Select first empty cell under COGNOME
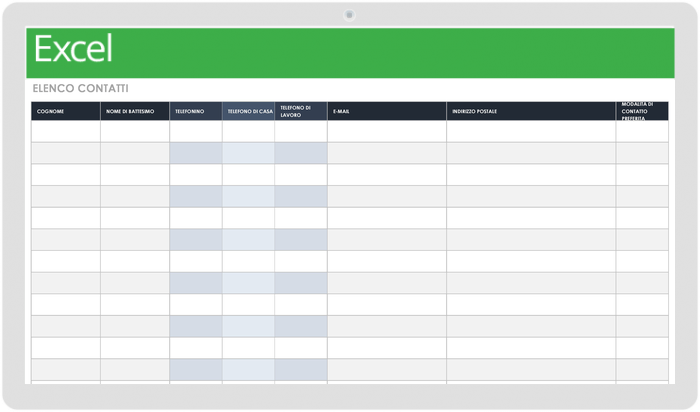Image resolution: width=700 pixels, height=412 pixels. 66,131
